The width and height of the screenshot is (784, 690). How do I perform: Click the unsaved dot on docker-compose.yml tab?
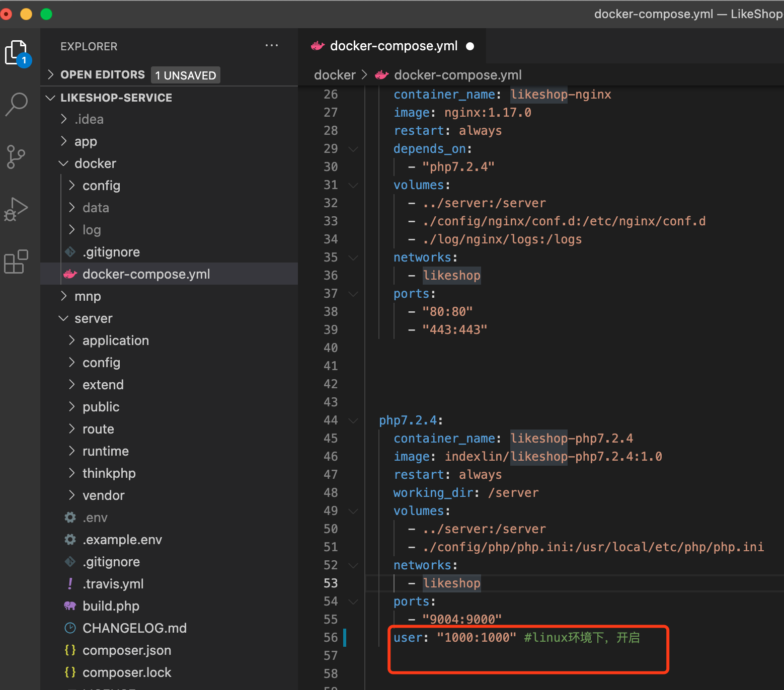(470, 46)
